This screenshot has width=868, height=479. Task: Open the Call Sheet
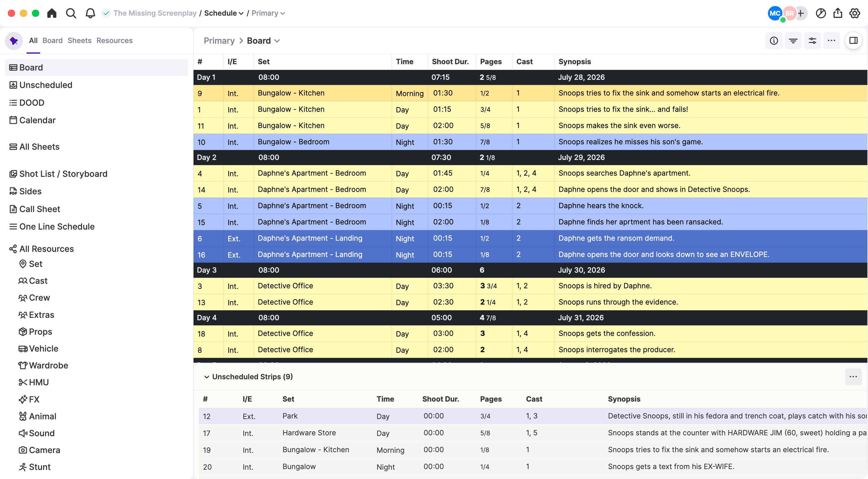[x=40, y=209]
